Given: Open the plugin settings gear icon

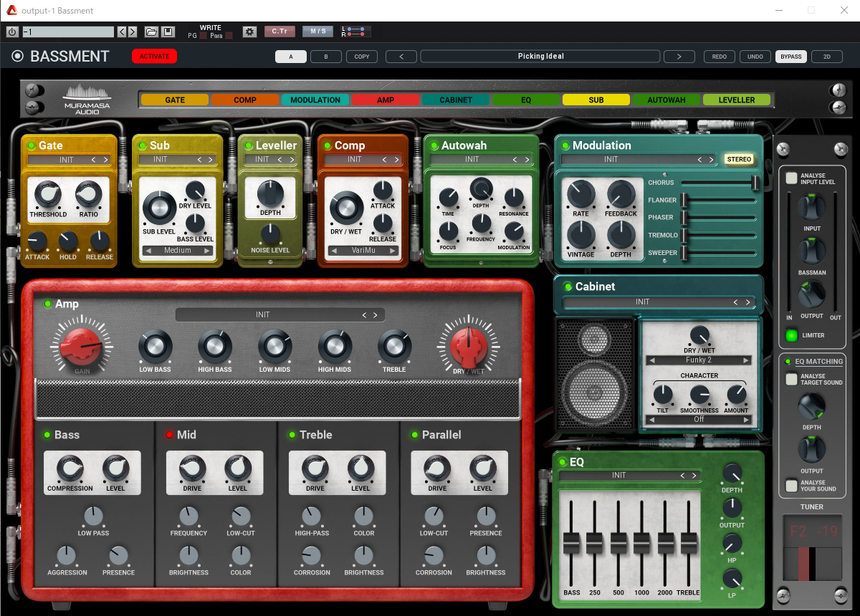Looking at the screenshot, I should pyautogui.click(x=249, y=32).
